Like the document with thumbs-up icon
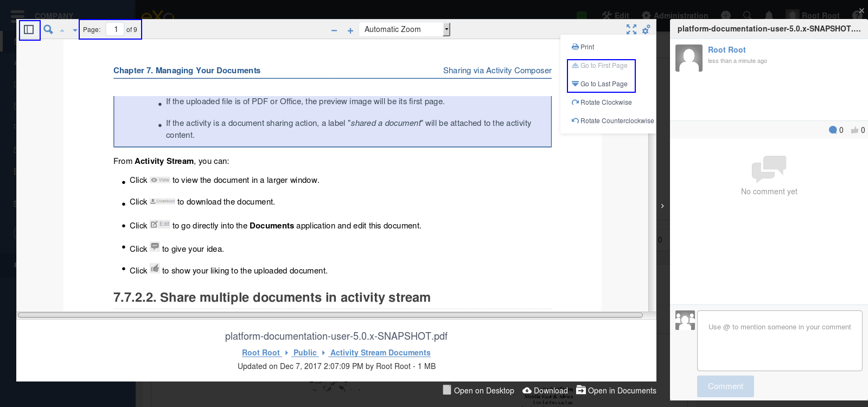Viewport: 868px width, 407px height. click(854, 130)
